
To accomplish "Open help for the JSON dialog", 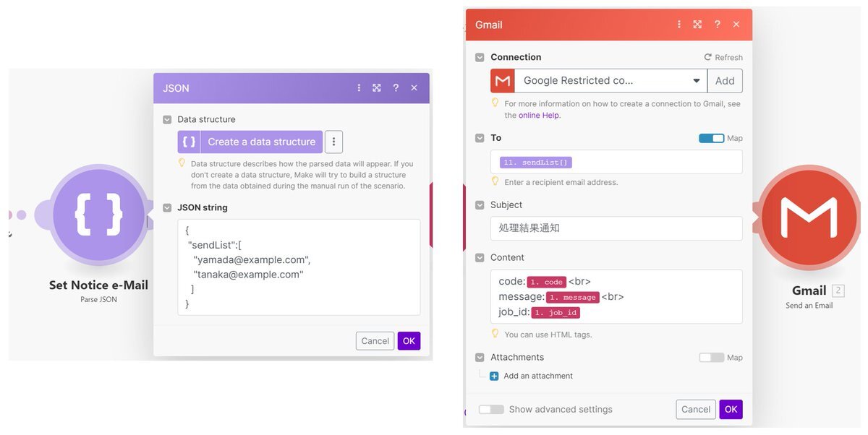I will [396, 88].
